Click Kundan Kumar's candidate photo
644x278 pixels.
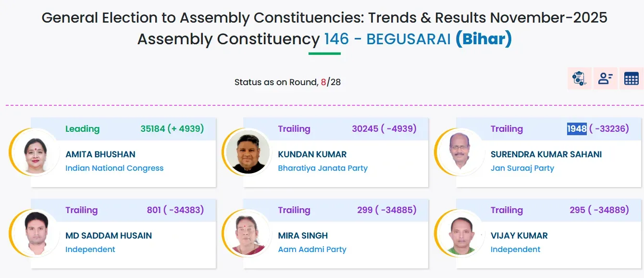[x=249, y=152]
